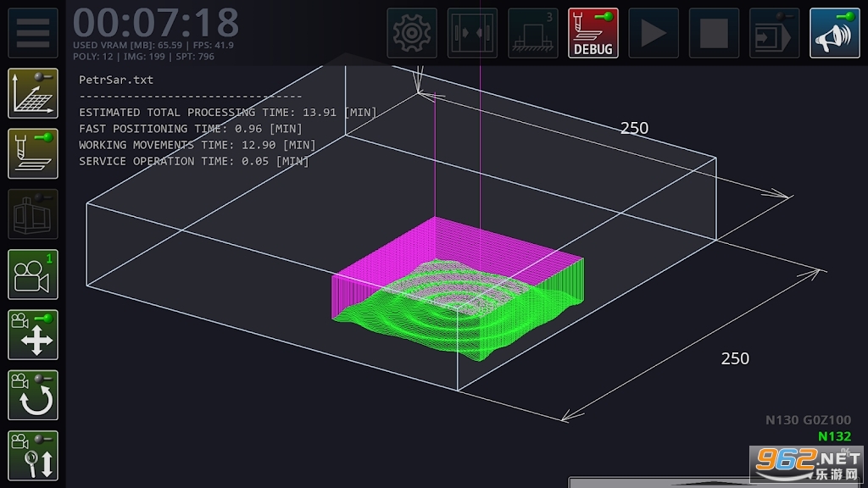This screenshot has width=868, height=488.
Task: Start simulation with the play button
Action: (x=654, y=33)
